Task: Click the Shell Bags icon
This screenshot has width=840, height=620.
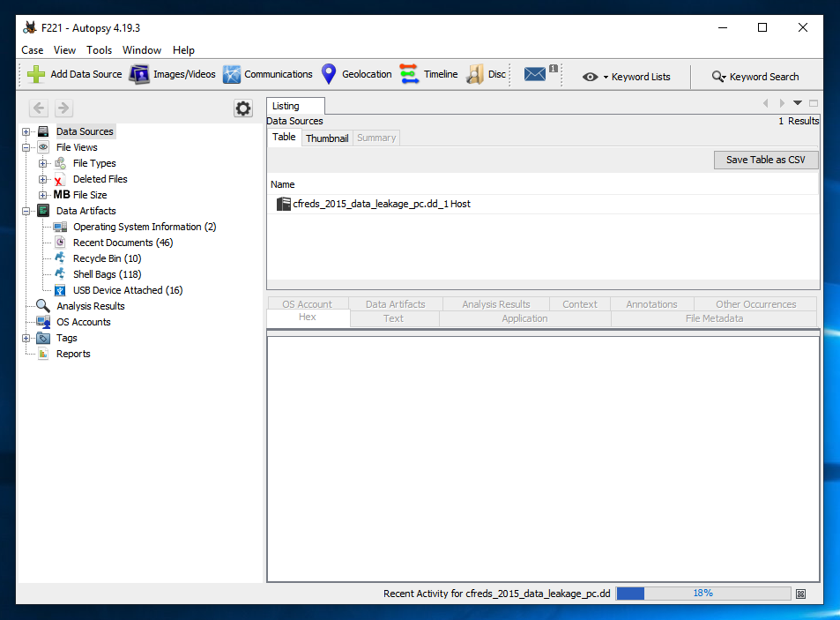Action: 60,273
